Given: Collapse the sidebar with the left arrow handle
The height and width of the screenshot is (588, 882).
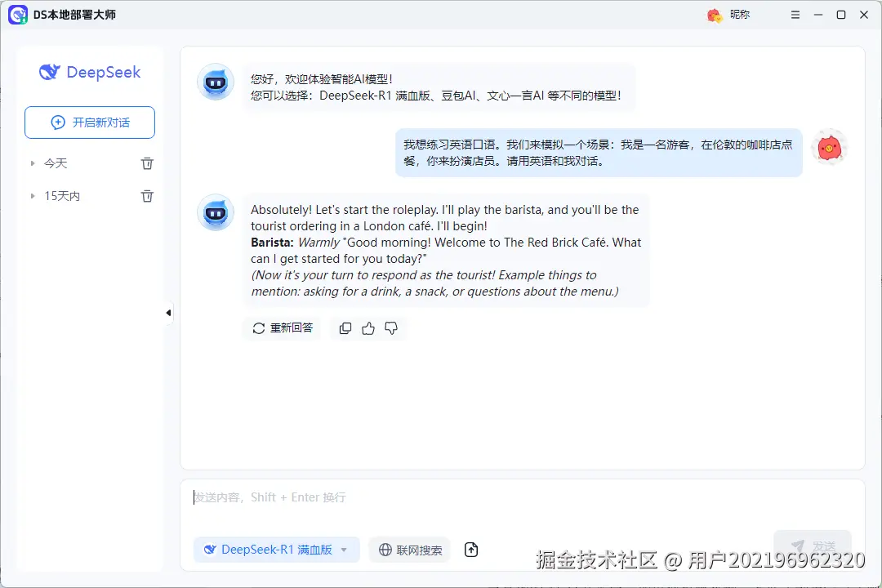Looking at the screenshot, I should (x=168, y=312).
